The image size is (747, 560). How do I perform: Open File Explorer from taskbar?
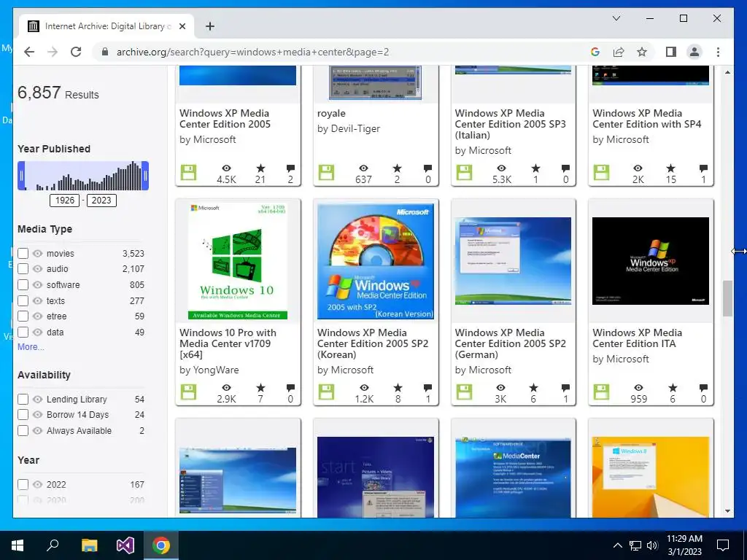pyautogui.click(x=89, y=545)
